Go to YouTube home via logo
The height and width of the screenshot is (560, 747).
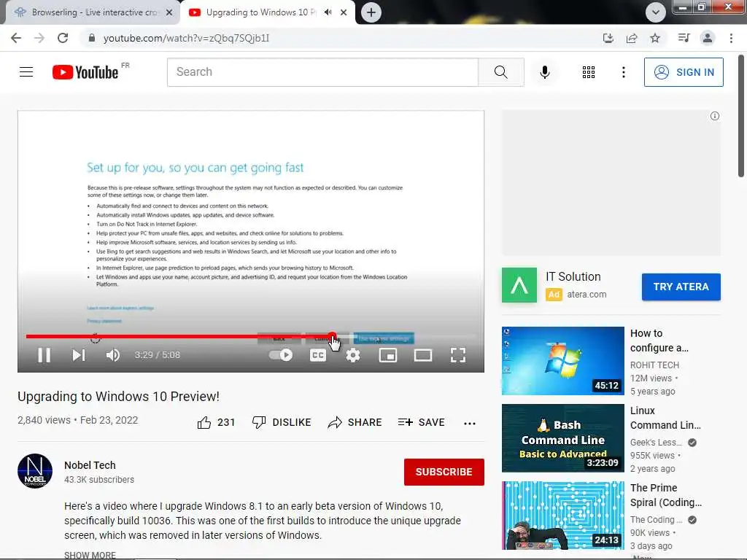86,72
